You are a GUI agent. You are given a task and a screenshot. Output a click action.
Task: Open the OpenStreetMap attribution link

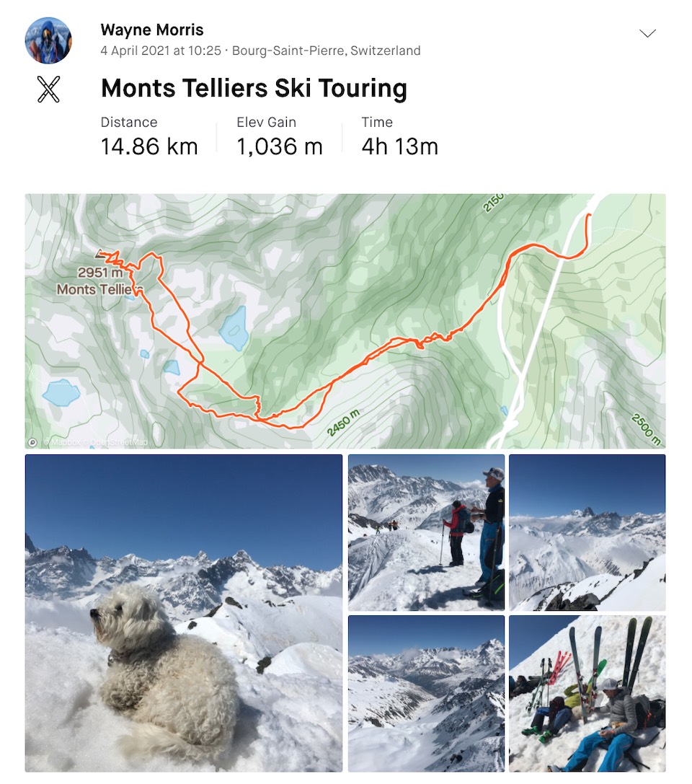[120, 442]
